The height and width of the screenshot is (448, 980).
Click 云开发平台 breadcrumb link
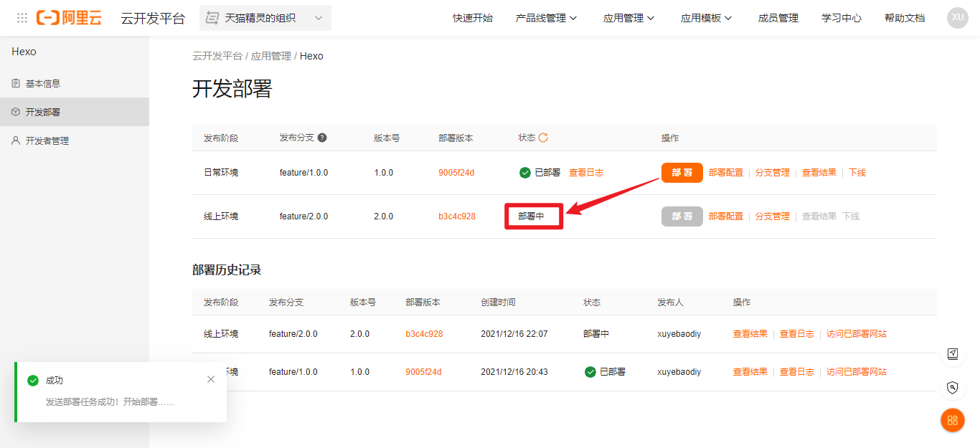[217, 56]
